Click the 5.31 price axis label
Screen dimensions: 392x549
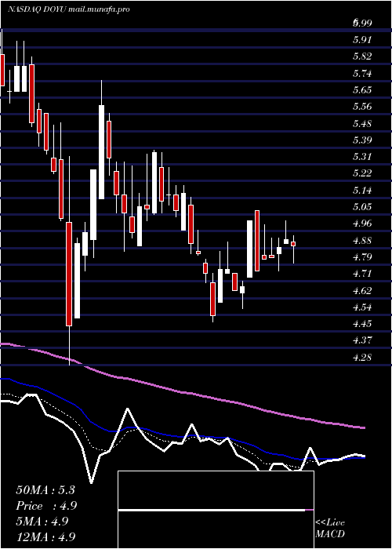pos(362,157)
